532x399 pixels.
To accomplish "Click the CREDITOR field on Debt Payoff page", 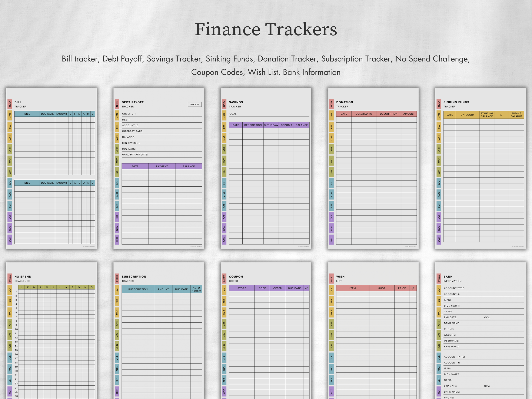I will [162, 114].
